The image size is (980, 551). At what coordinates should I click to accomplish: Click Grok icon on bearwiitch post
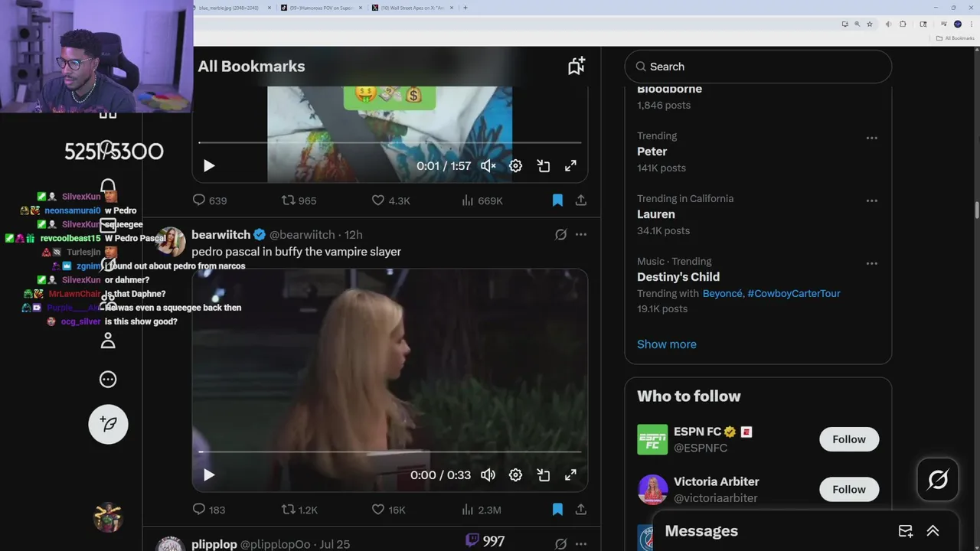pyautogui.click(x=560, y=235)
